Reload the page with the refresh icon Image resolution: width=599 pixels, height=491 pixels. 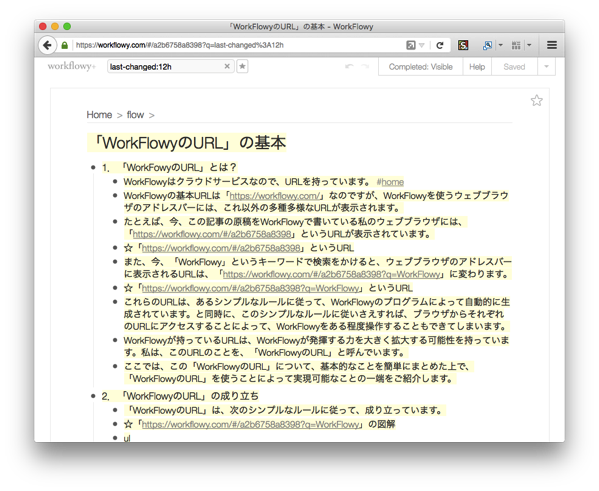[440, 45]
